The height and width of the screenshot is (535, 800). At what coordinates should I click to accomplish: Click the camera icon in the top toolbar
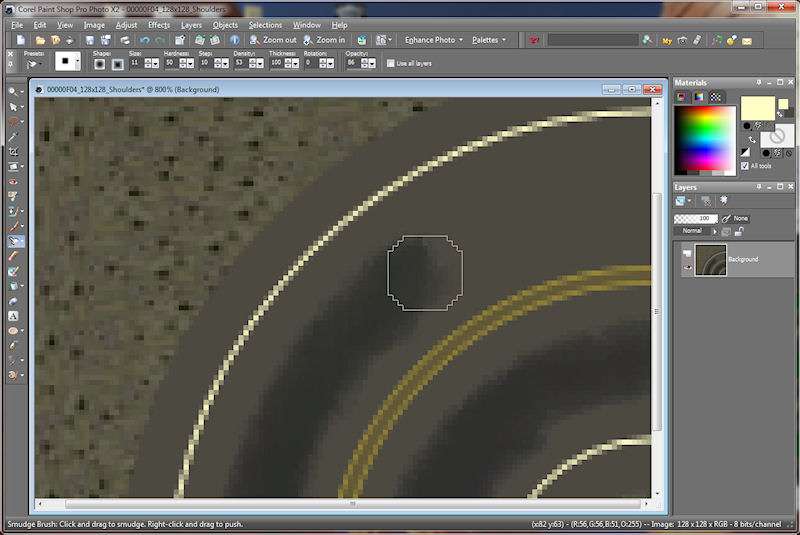pos(682,40)
